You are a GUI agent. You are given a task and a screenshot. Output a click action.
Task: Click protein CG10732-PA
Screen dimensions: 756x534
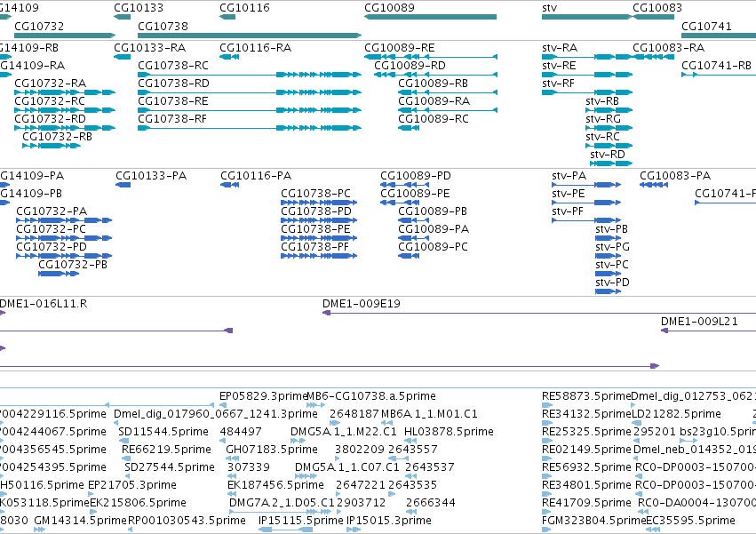point(64,220)
